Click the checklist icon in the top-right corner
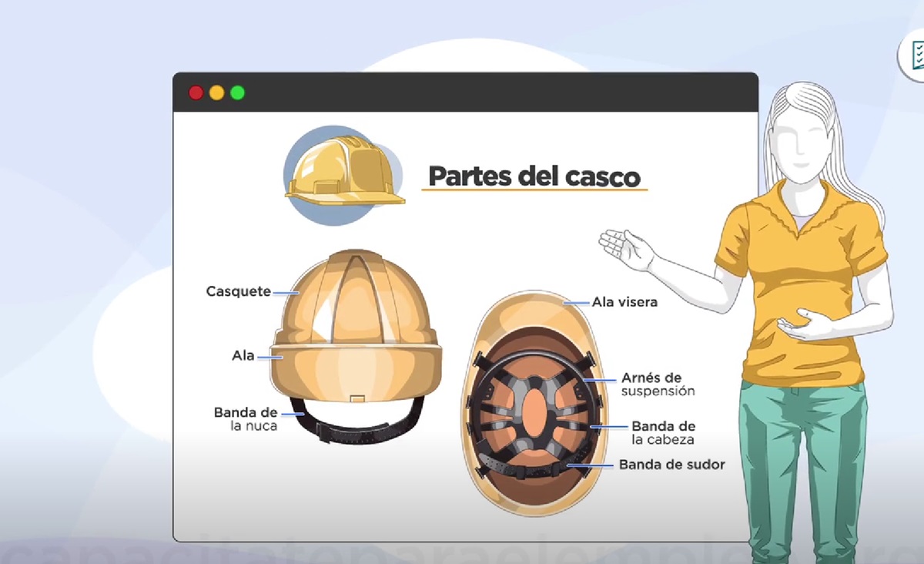Image resolution: width=924 pixels, height=564 pixels. click(914, 56)
